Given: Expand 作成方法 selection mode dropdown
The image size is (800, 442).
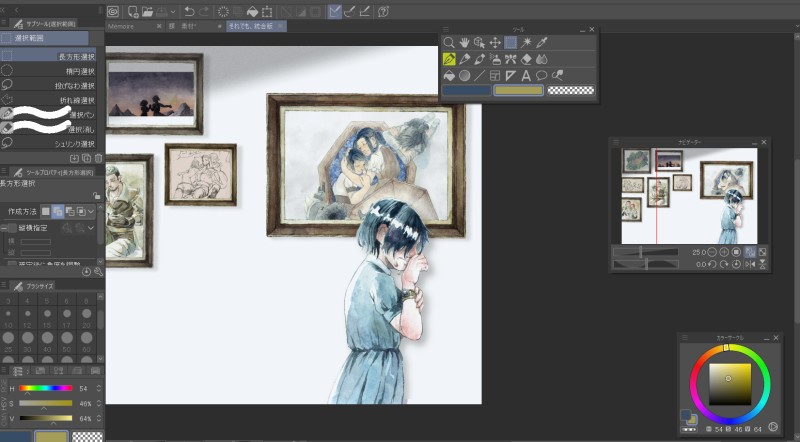Looking at the screenshot, I should (x=91, y=211).
